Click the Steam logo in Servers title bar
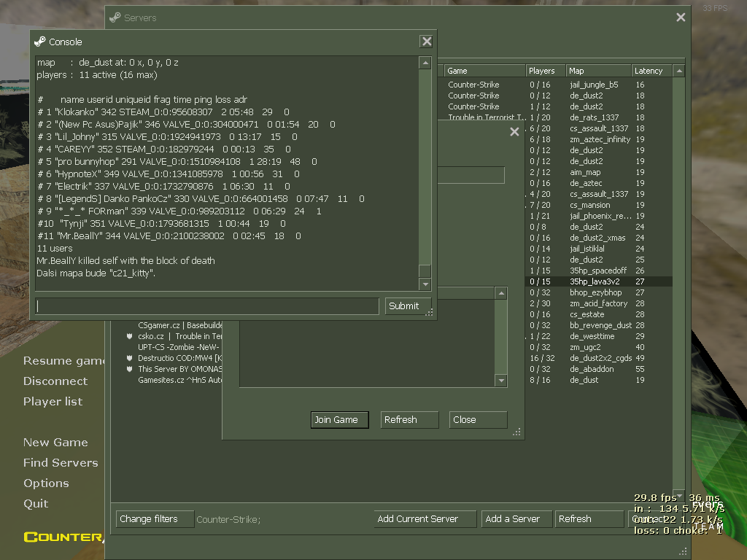The height and width of the screenshot is (560, 747). (115, 17)
